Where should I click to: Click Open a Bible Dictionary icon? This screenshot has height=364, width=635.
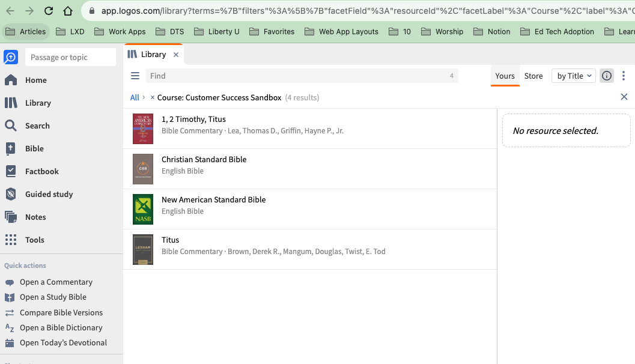10,328
